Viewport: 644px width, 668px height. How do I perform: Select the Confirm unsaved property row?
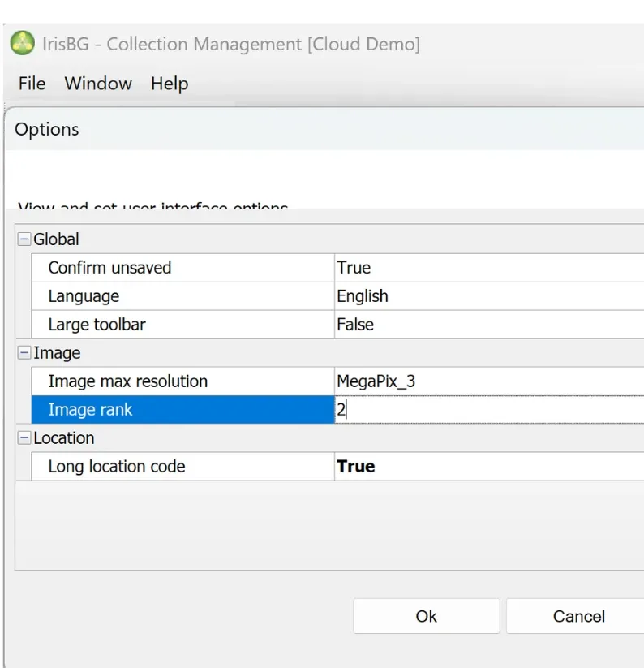coord(338,268)
